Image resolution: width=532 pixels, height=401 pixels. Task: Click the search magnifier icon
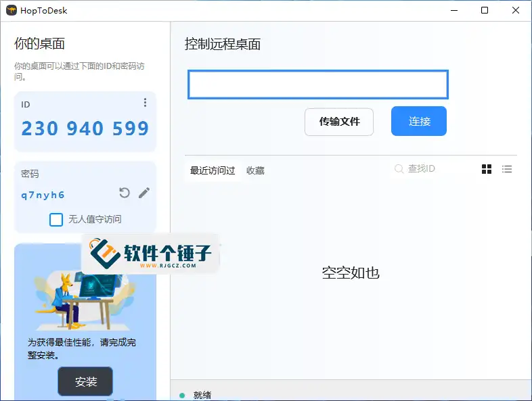pos(399,168)
